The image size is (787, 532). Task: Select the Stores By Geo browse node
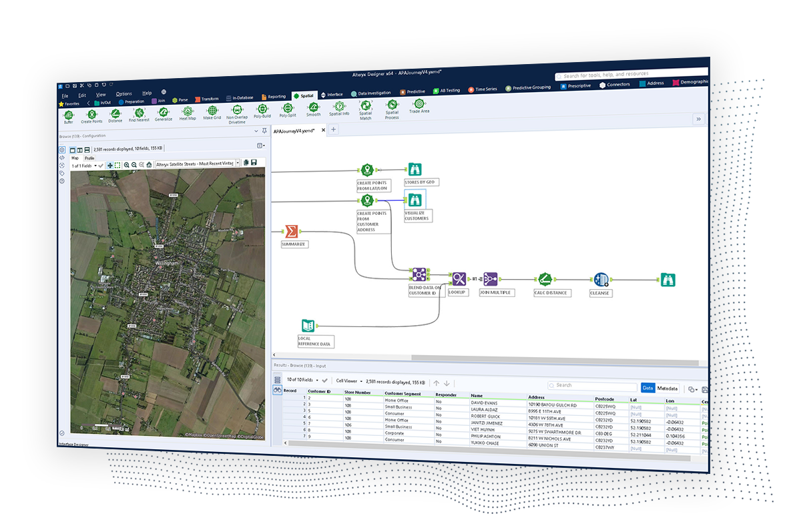pyautogui.click(x=415, y=169)
